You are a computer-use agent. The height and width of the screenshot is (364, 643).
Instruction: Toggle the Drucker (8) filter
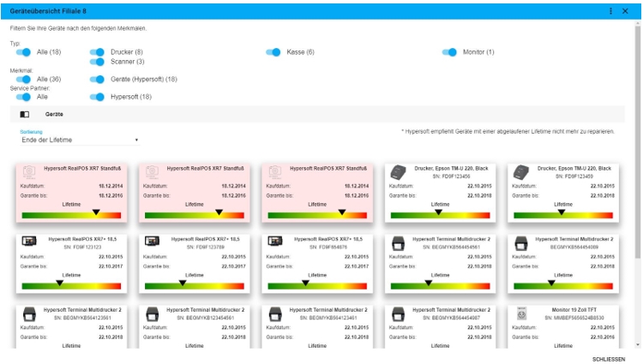point(97,52)
